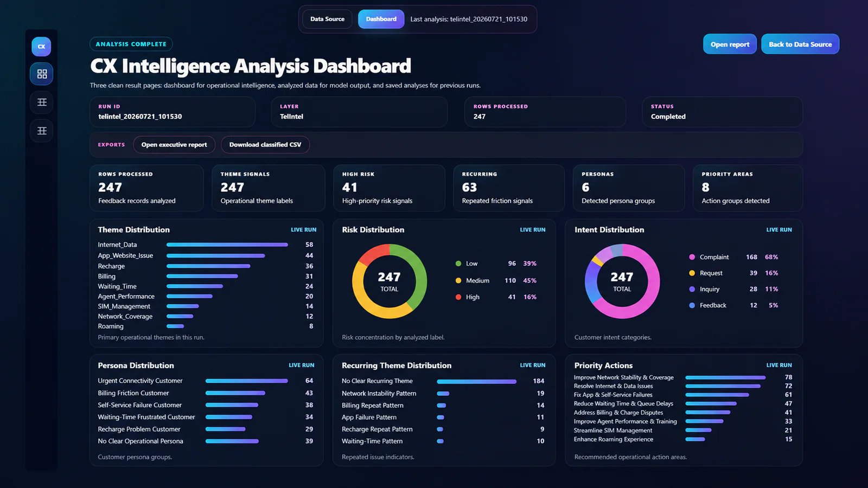This screenshot has height=488, width=868.
Task: Open the dashboard grid icon in sidebar
Action: [42, 74]
